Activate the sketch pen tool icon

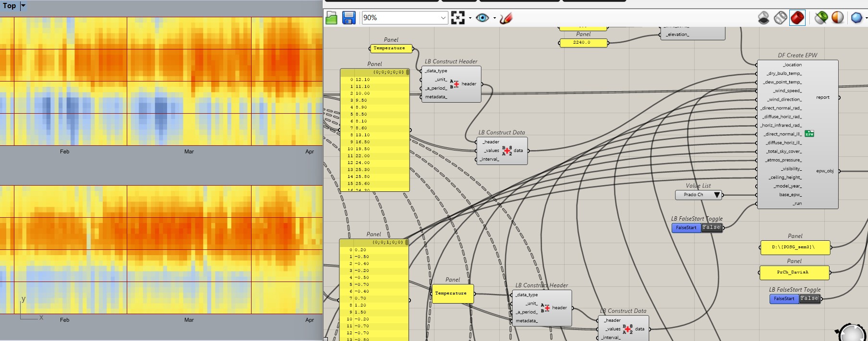506,18
